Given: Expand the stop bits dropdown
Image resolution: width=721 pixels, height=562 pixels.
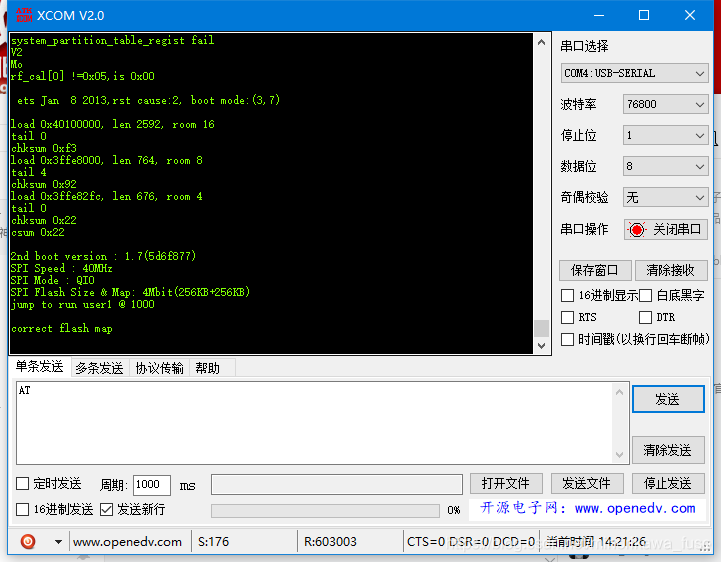Looking at the screenshot, I should tap(665, 135).
